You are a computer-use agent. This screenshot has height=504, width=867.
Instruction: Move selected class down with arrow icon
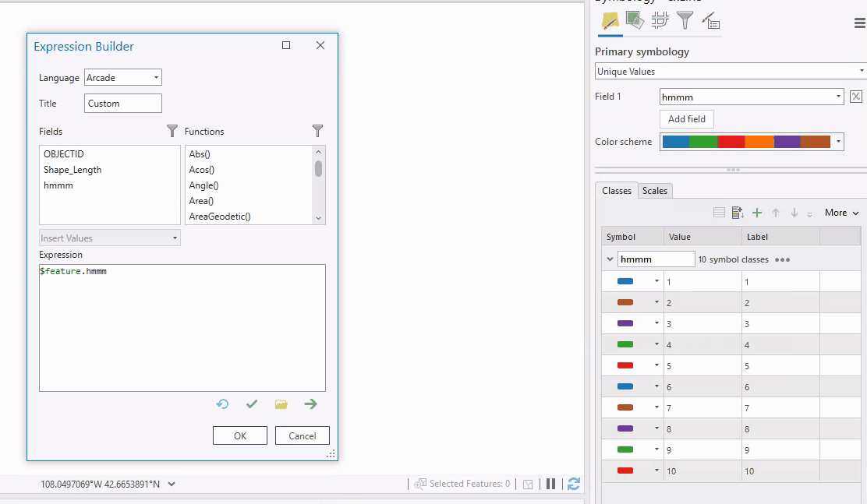[x=794, y=213]
